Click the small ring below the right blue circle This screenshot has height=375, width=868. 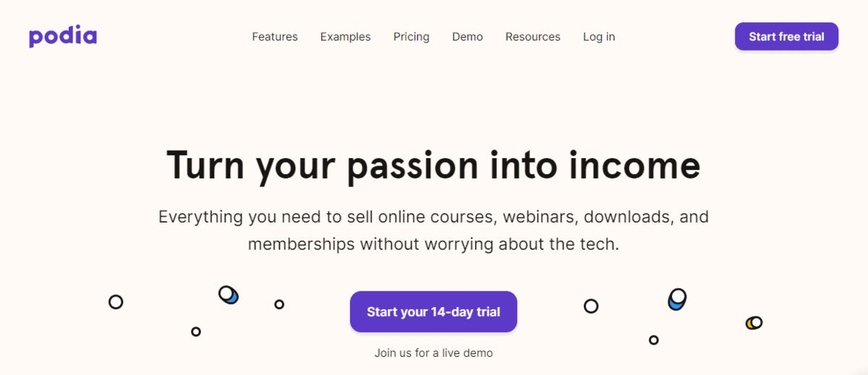pyautogui.click(x=654, y=340)
